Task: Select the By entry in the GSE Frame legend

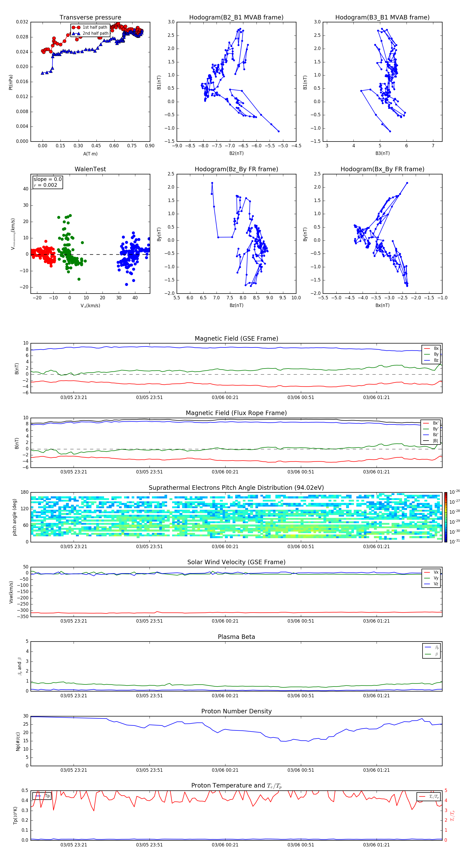Action: 431,354
